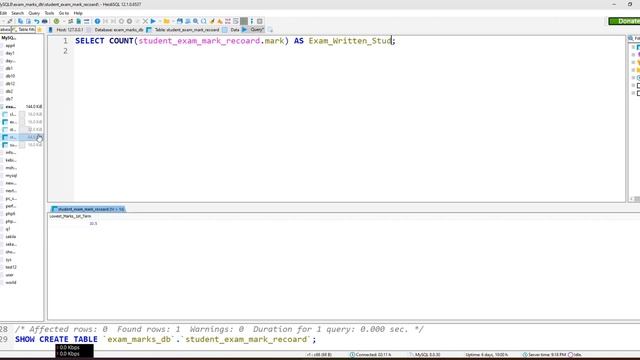Open the File menu's neighbor Edit menu

point(3,13)
